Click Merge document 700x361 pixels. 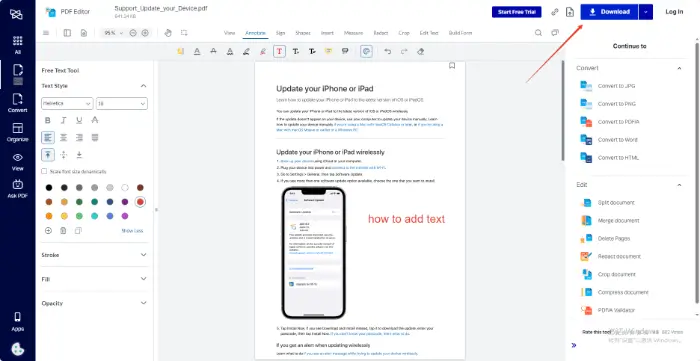[x=618, y=220]
